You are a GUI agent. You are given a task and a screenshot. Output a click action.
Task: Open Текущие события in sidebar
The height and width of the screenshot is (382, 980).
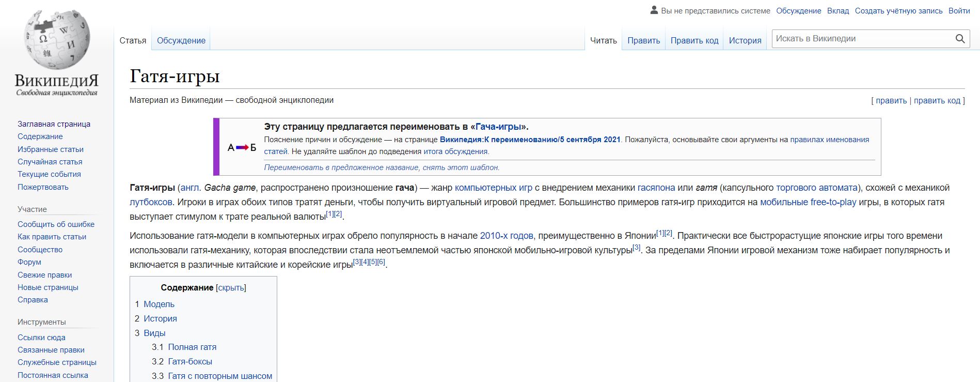tap(50, 174)
